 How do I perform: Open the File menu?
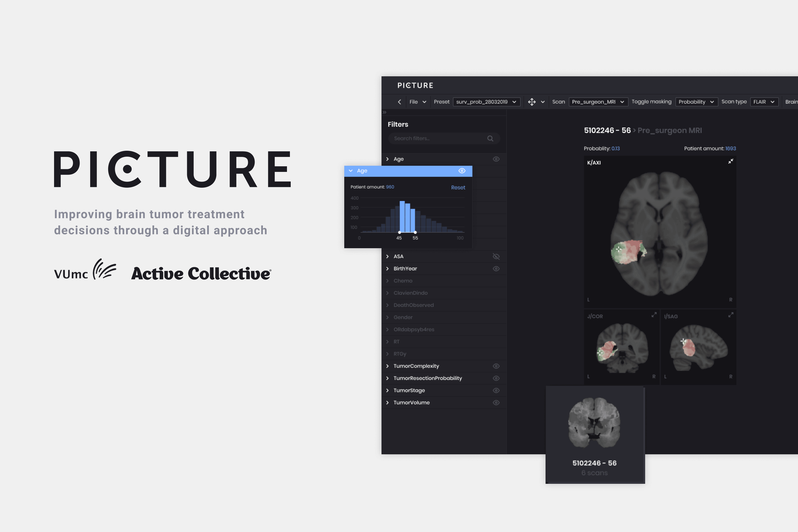tap(418, 102)
